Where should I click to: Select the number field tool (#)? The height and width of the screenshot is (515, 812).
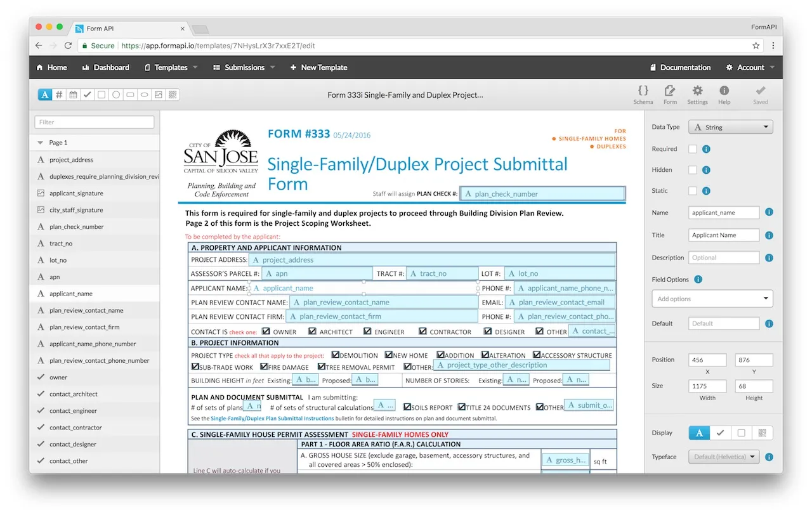click(59, 95)
